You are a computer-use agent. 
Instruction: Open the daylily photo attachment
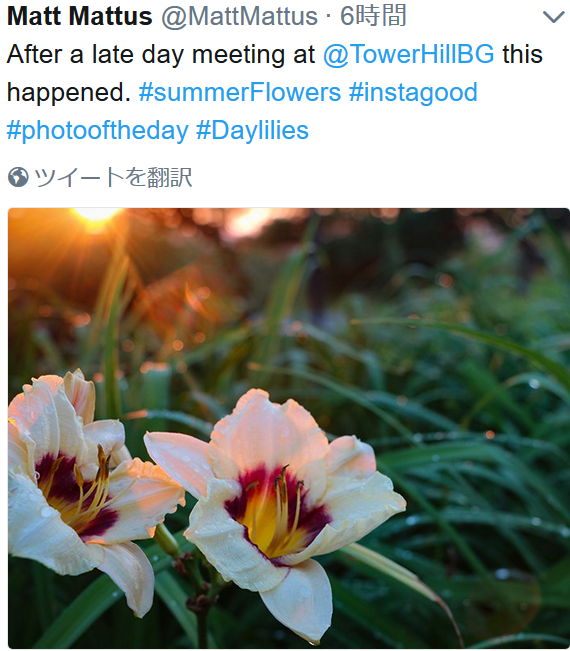tap(289, 428)
